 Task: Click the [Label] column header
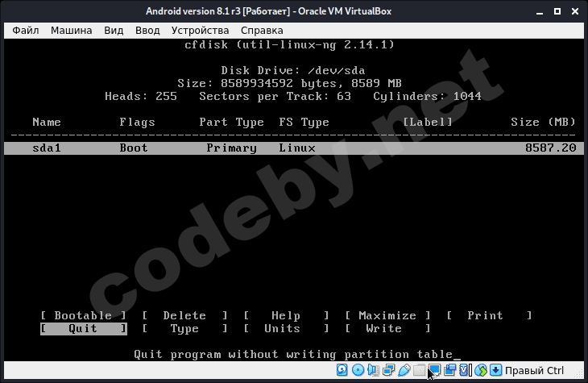pos(428,122)
